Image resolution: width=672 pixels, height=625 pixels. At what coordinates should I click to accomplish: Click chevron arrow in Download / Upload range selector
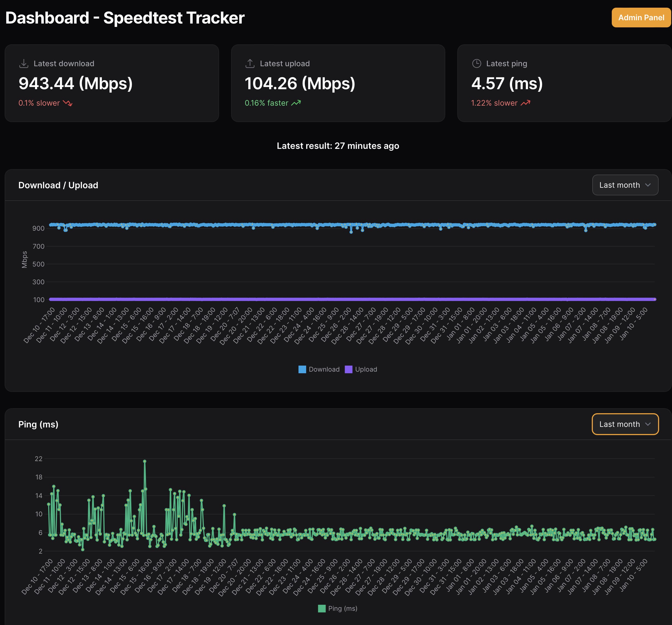pos(648,185)
